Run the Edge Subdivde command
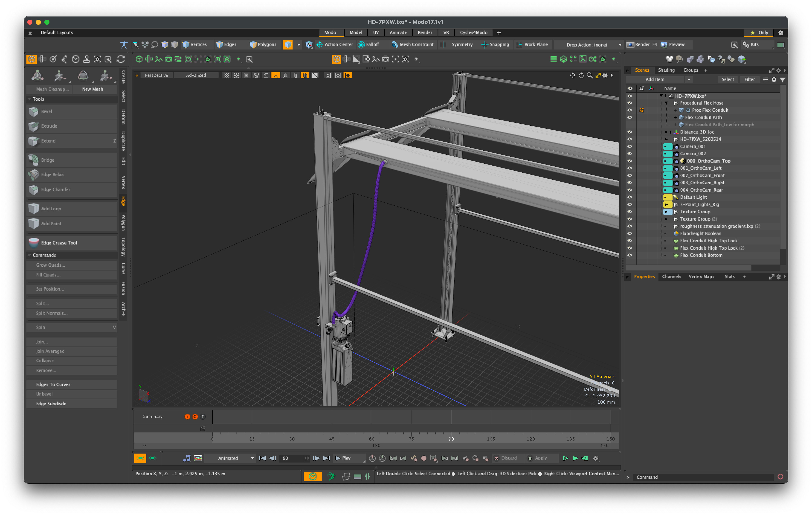The height and width of the screenshot is (515, 812). point(72,404)
